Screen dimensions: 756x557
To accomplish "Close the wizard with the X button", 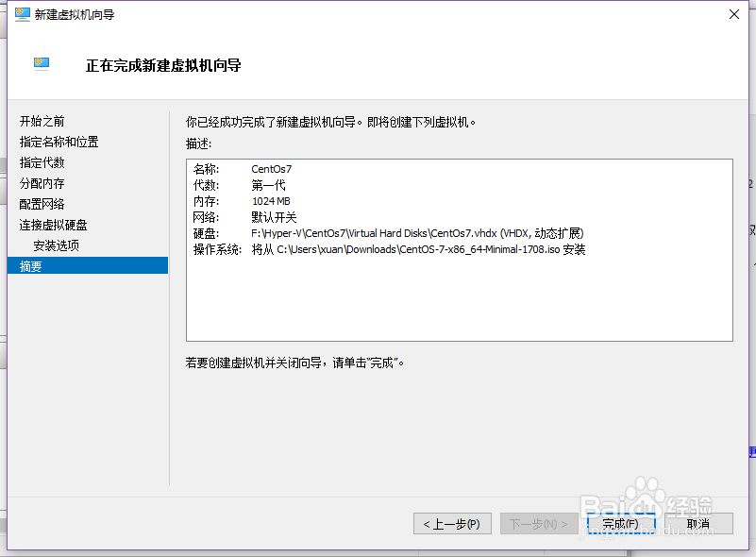I will point(733,14).
